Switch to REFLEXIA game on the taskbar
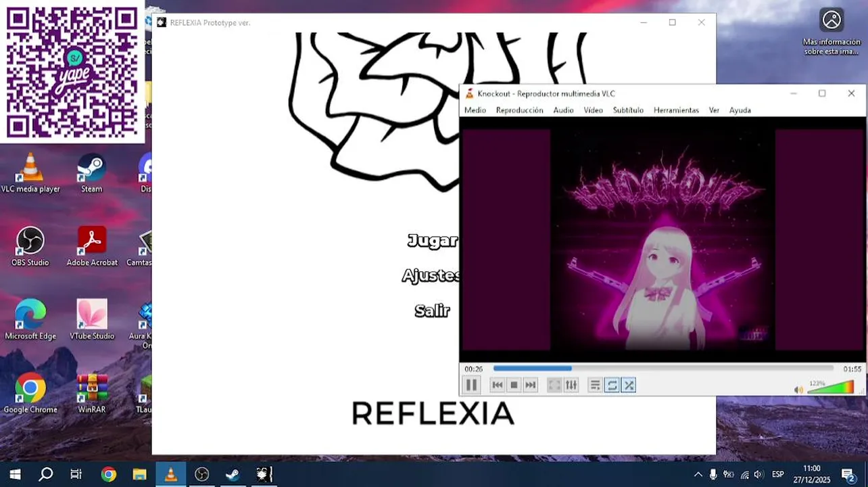The width and height of the screenshot is (868, 487). pyautogui.click(x=264, y=474)
